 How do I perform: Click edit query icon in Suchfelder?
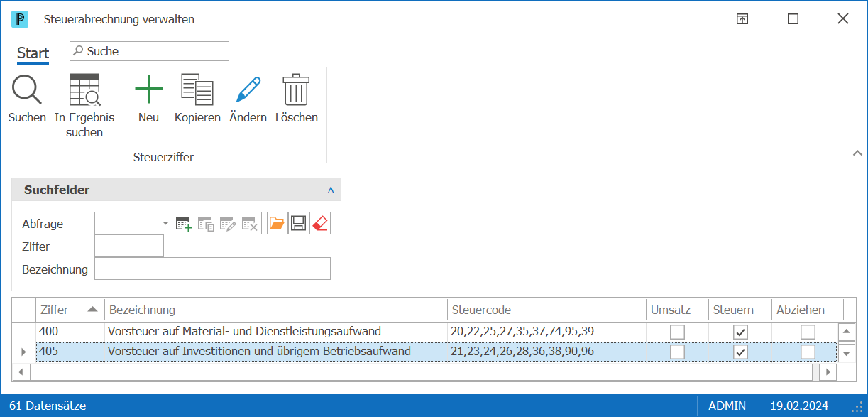[x=227, y=224]
